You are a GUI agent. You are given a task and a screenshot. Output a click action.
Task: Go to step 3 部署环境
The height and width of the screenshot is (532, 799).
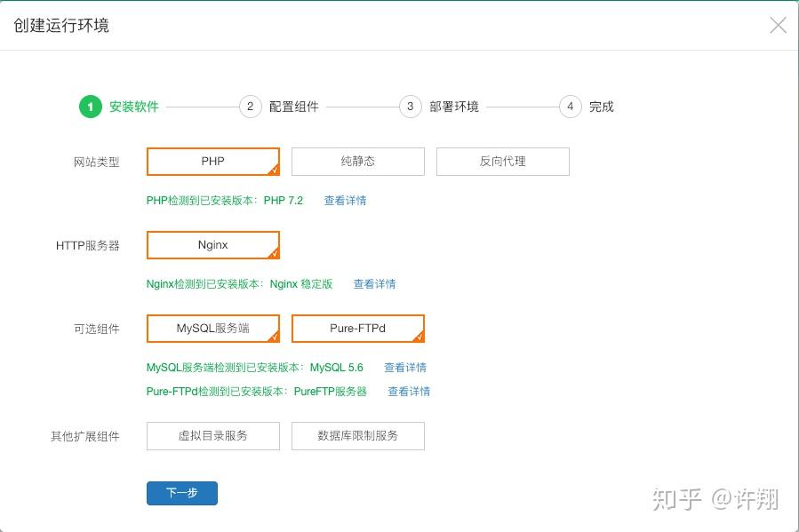[439, 107]
